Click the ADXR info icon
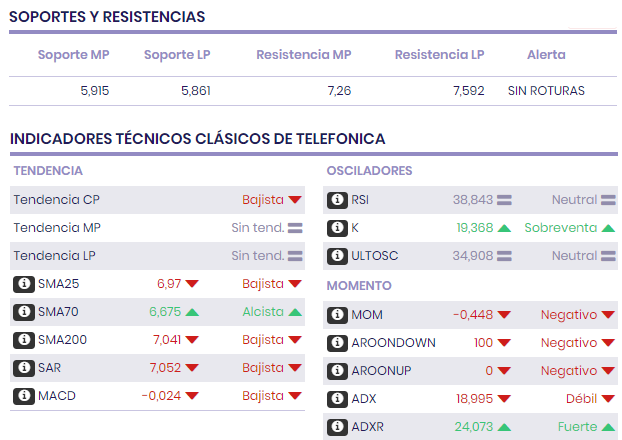 pyautogui.click(x=338, y=427)
